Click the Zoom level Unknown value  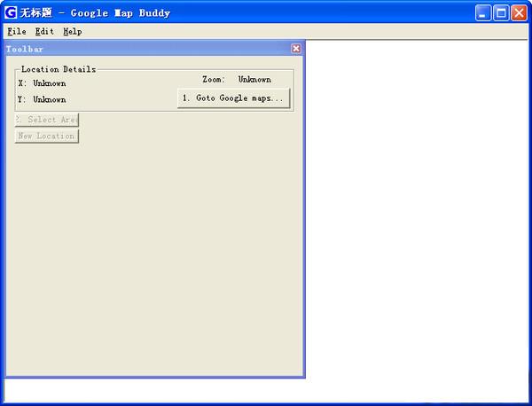tap(254, 80)
